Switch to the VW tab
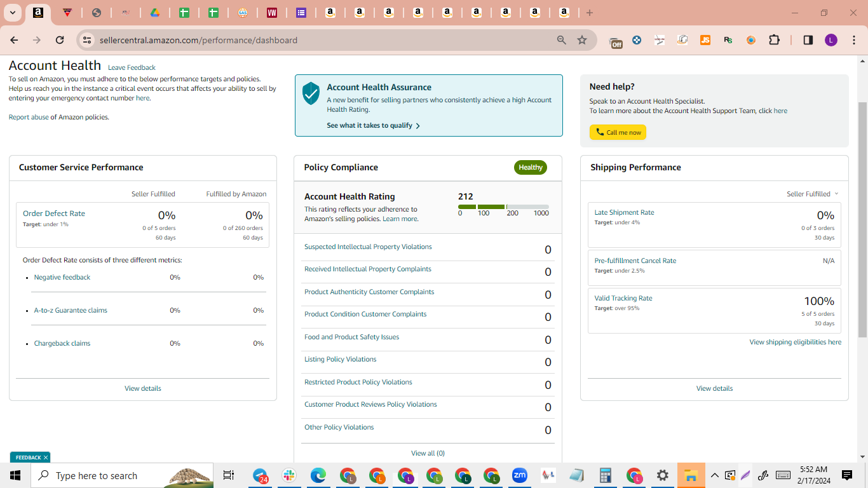The width and height of the screenshot is (868, 488). [x=272, y=13]
